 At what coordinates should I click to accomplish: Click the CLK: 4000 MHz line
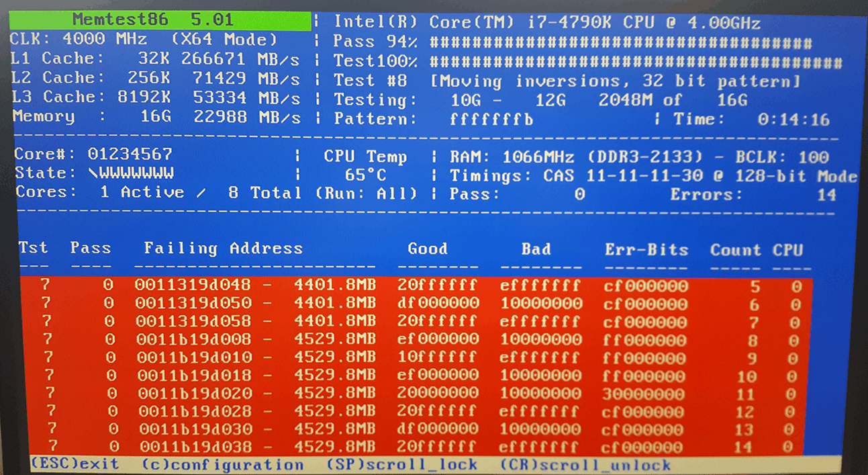click(144, 40)
